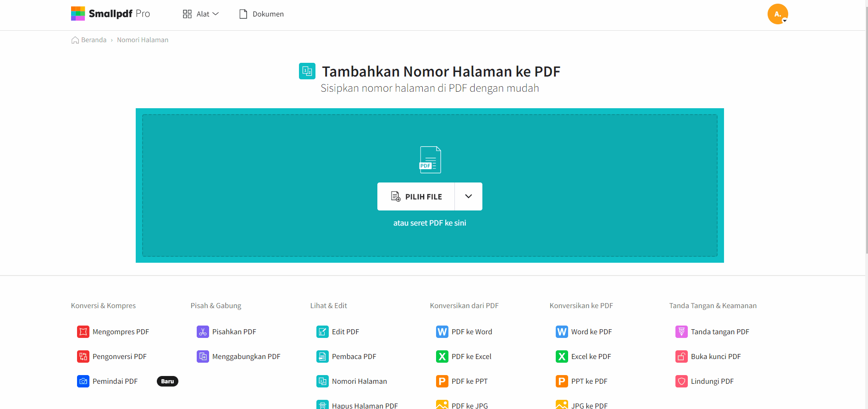Click the 'atau seret PDF ke sini' text
The image size is (868, 409).
click(430, 223)
